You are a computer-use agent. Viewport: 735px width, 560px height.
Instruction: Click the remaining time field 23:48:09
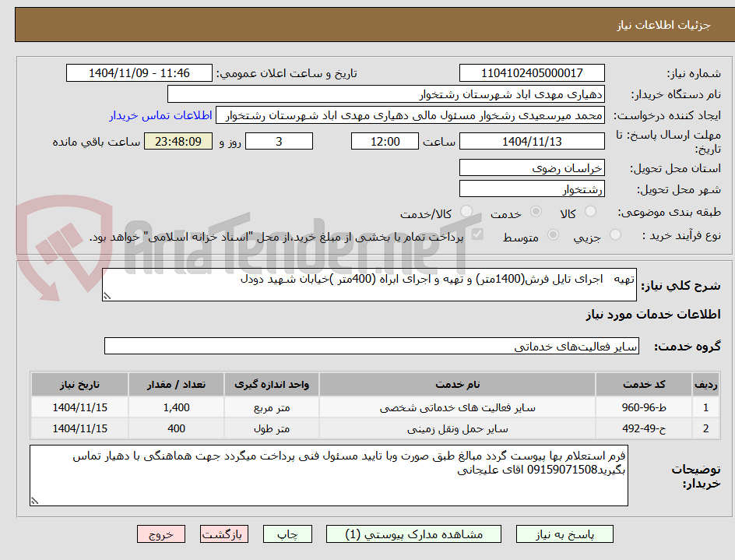(178, 141)
